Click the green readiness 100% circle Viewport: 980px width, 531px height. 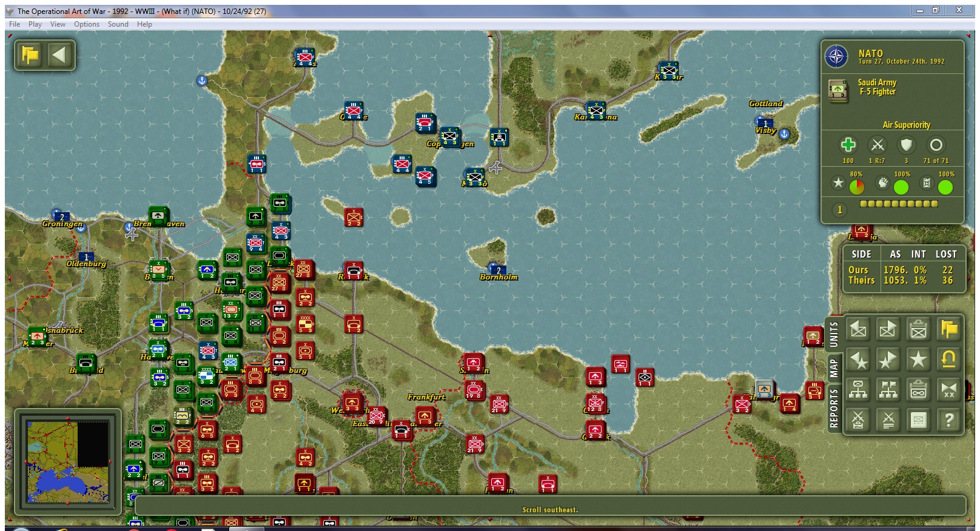(x=901, y=187)
